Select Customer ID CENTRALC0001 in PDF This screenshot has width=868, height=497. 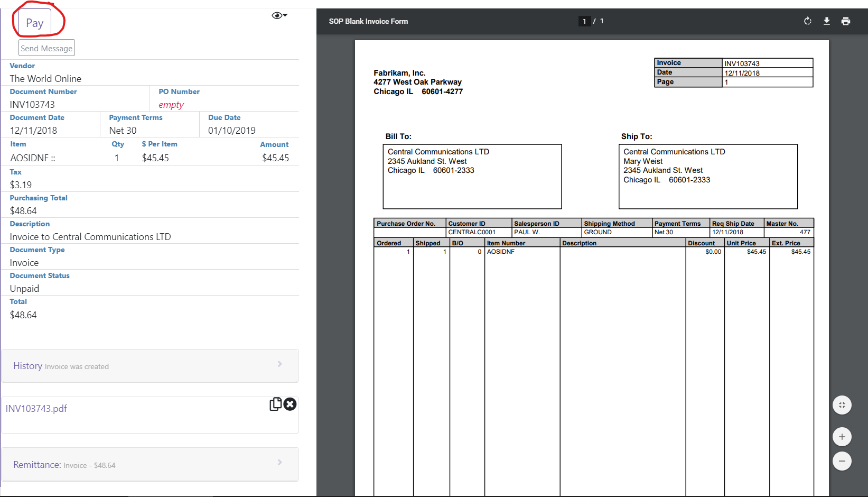(472, 232)
